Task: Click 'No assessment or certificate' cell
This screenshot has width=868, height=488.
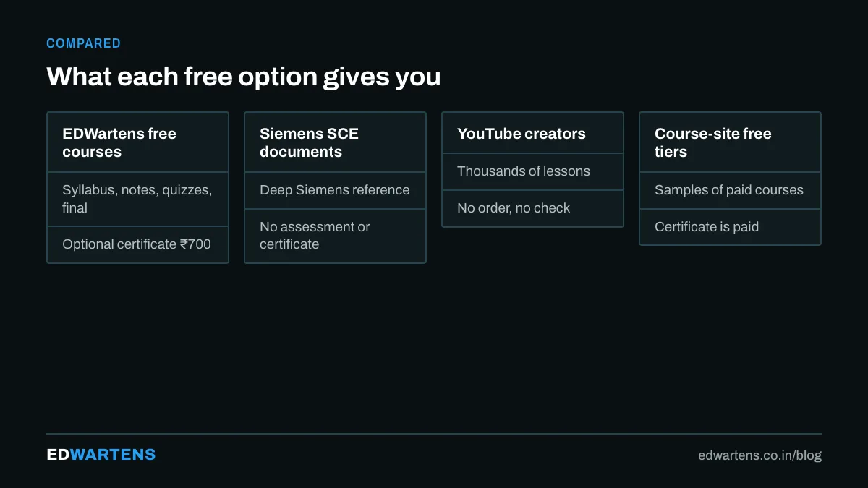Action: coord(335,236)
